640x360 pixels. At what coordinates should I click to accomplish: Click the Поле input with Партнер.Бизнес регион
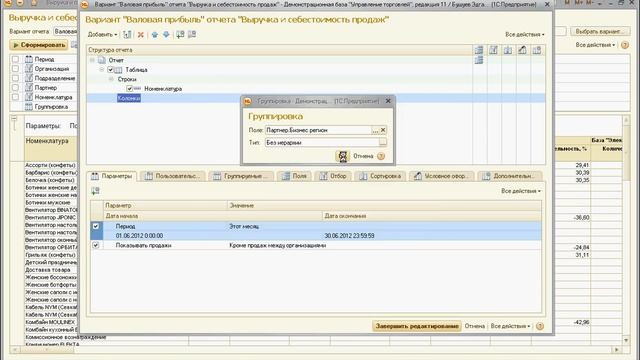318,130
